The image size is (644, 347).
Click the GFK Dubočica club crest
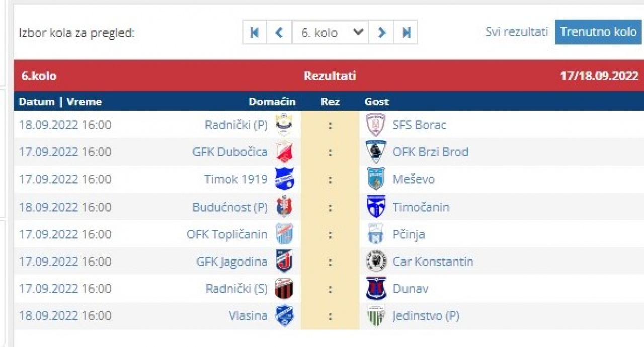click(284, 152)
